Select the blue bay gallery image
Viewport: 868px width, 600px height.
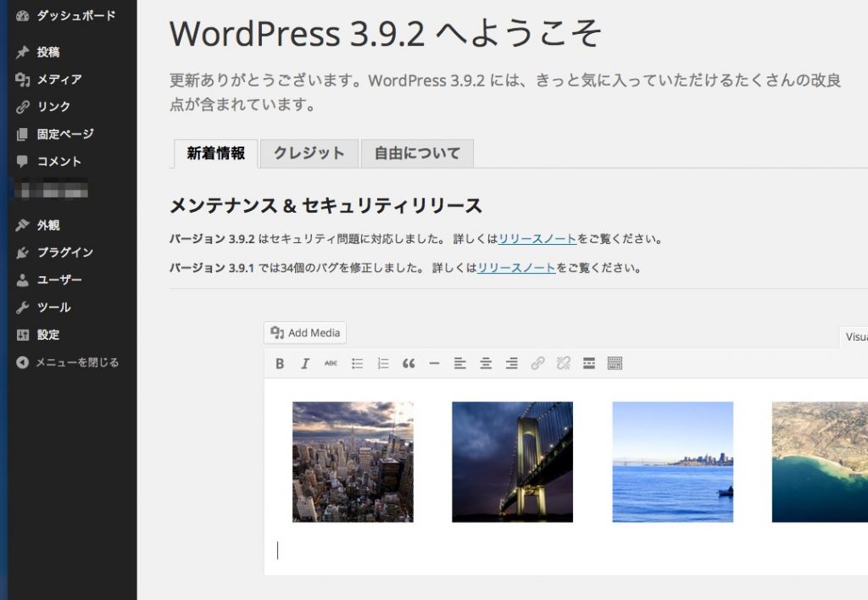672,462
